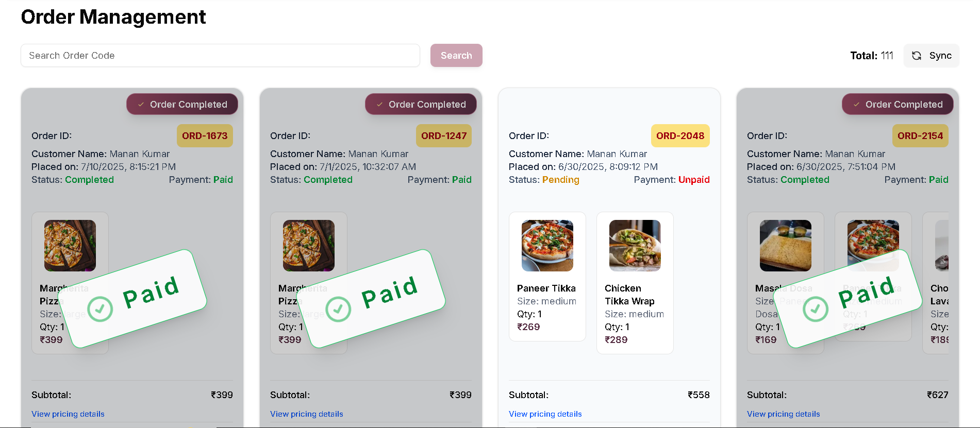This screenshot has height=428, width=980.
Task: Click the Sync refresh icon
Action: (x=917, y=56)
